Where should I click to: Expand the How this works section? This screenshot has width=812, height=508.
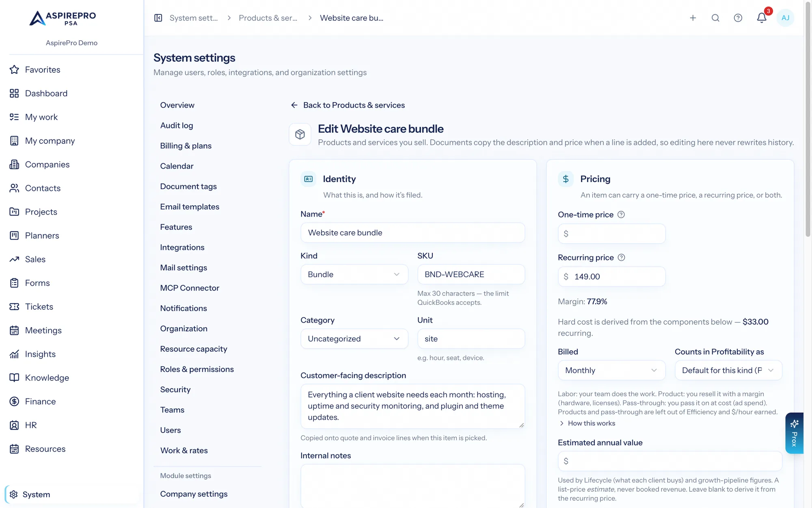tap(587, 423)
